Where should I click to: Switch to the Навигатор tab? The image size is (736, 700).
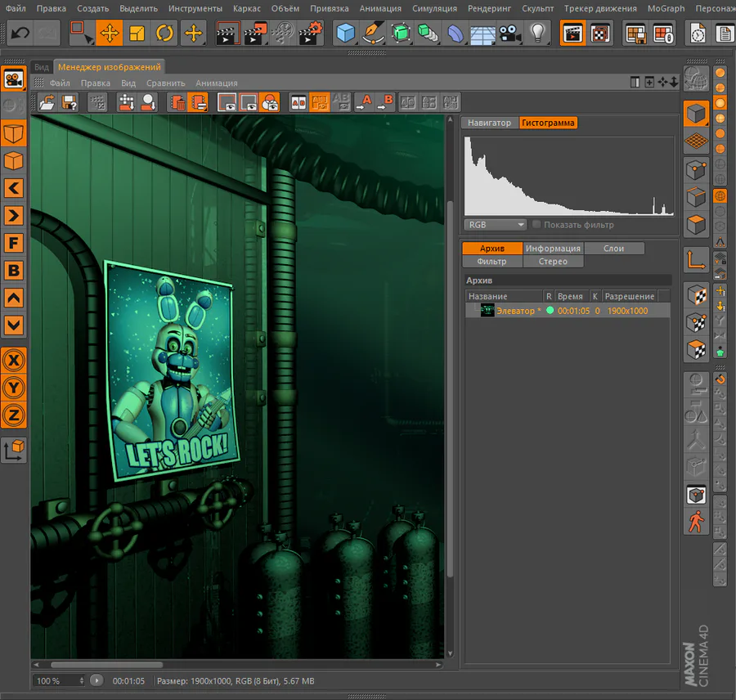point(489,123)
